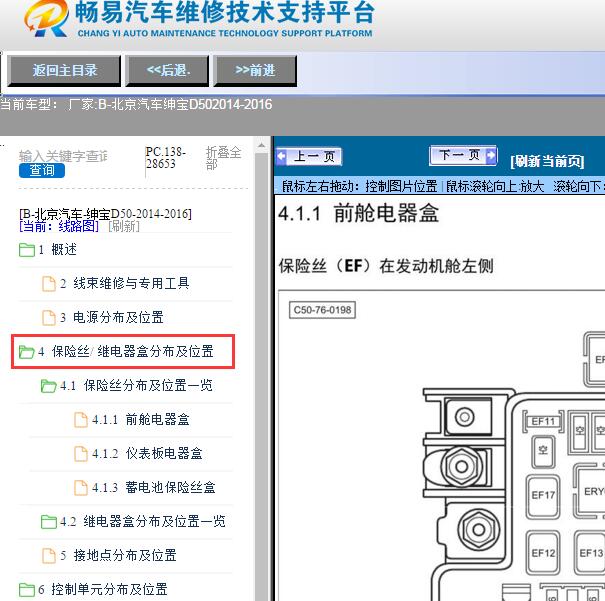Click document icon for 4.1.1 前舱电器盒
This screenshot has width=605, height=601.
click(x=81, y=420)
